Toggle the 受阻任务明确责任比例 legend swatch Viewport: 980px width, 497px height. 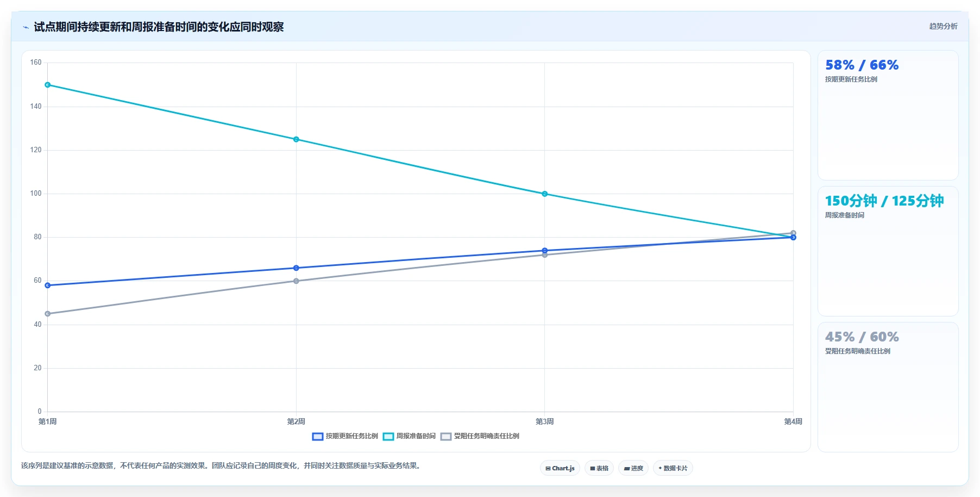pyautogui.click(x=446, y=437)
